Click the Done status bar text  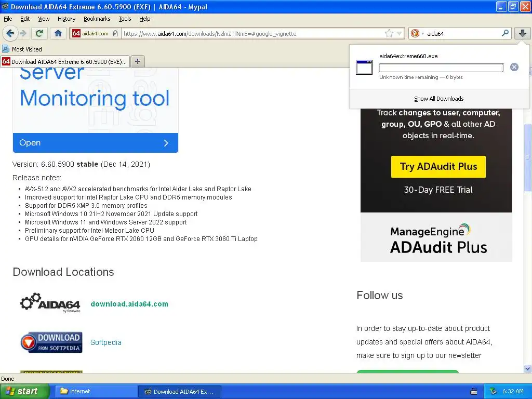[7, 379]
